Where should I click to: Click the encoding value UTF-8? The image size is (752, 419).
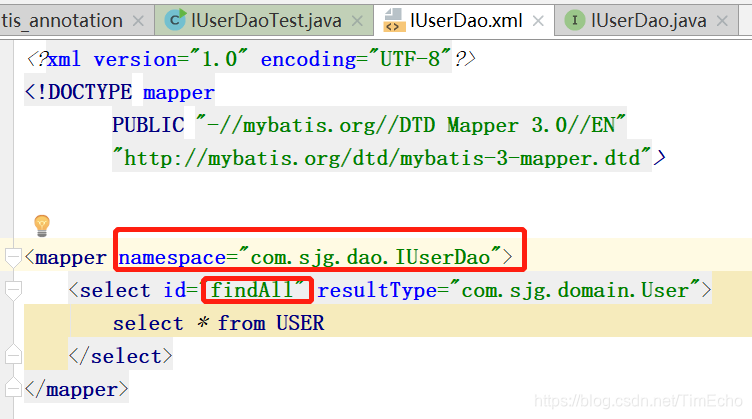(x=410, y=59)
